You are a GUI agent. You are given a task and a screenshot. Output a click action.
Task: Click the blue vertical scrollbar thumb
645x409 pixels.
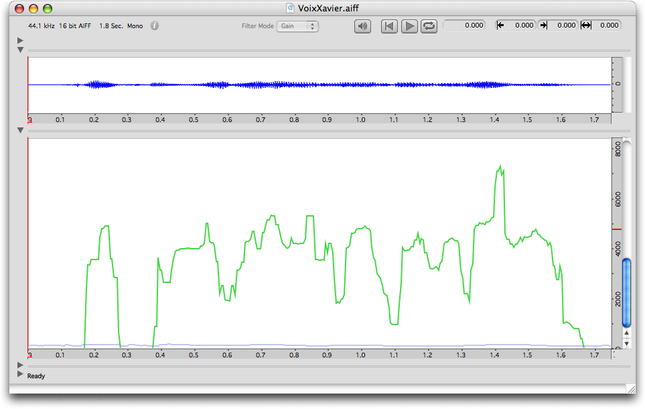[627, 292]
